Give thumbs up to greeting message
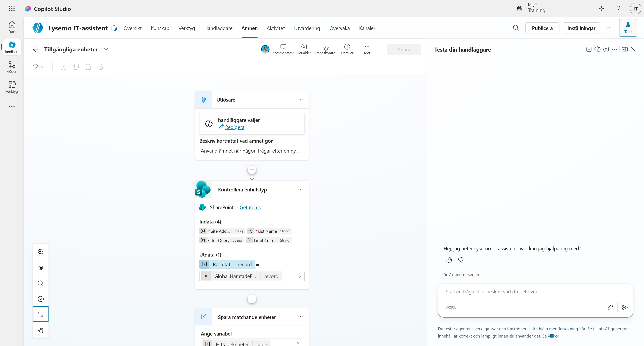The width and height of the screenshot is (644, 346). [x=449, y=260]
